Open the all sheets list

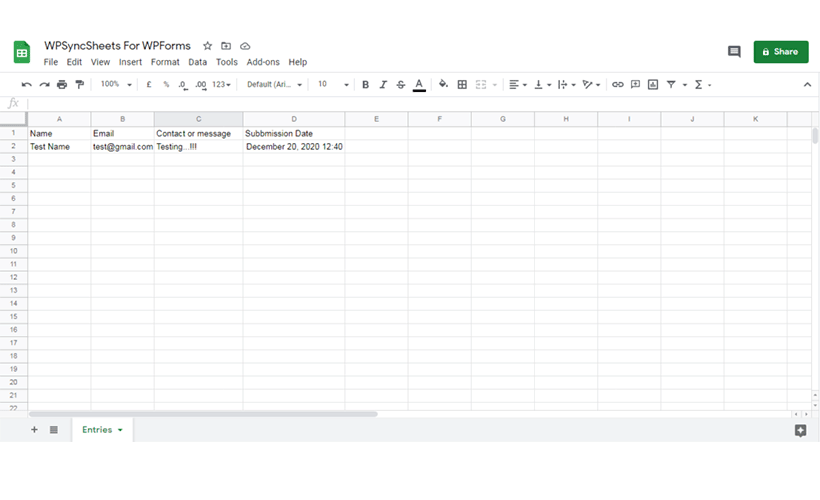54,429
